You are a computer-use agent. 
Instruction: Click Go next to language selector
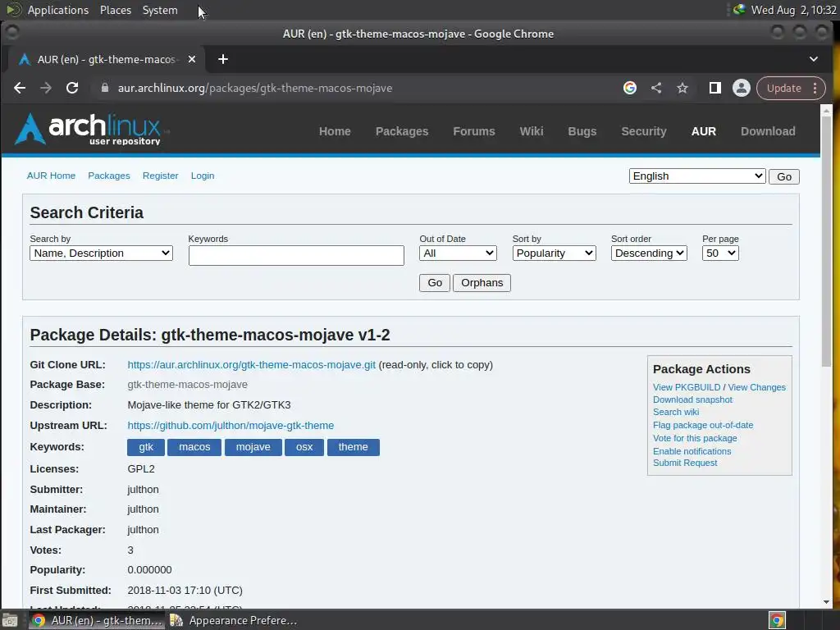783,177
